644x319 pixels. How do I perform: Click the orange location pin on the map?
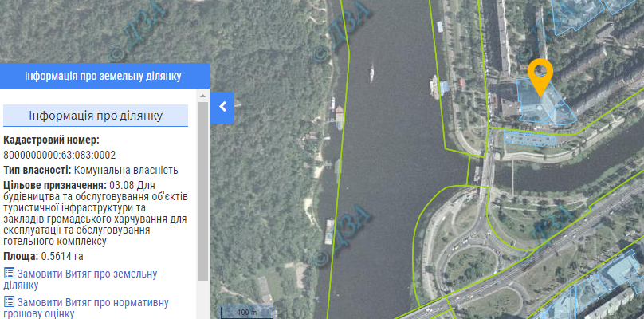540,77
